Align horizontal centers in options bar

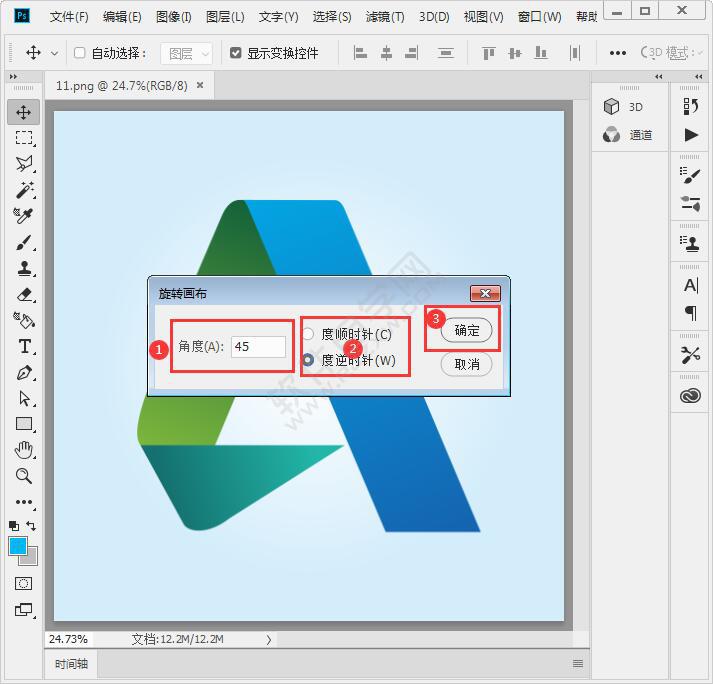point(386,53)
